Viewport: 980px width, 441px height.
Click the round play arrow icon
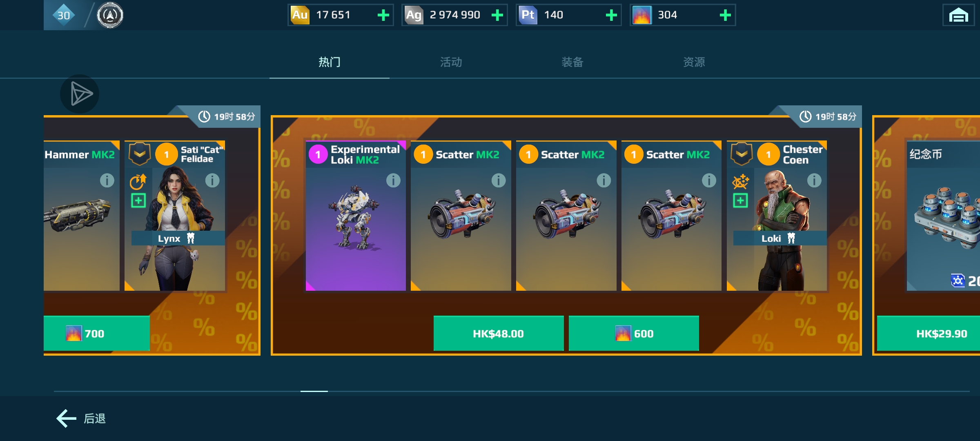80,94
